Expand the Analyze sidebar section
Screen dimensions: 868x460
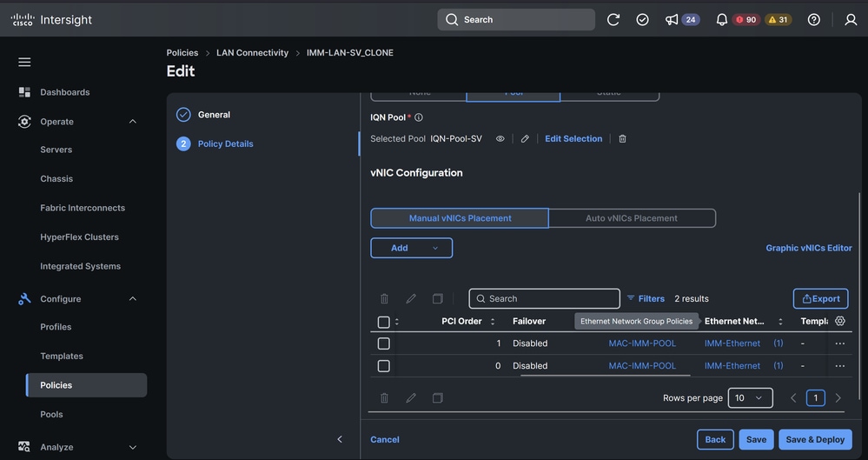[x=133, y=447]
